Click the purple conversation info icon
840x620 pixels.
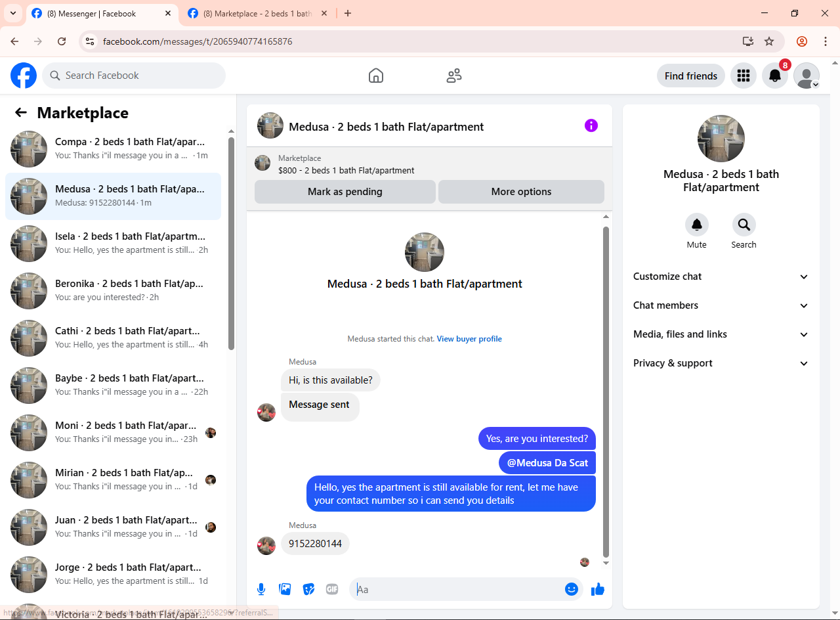[x=591, y=125]
